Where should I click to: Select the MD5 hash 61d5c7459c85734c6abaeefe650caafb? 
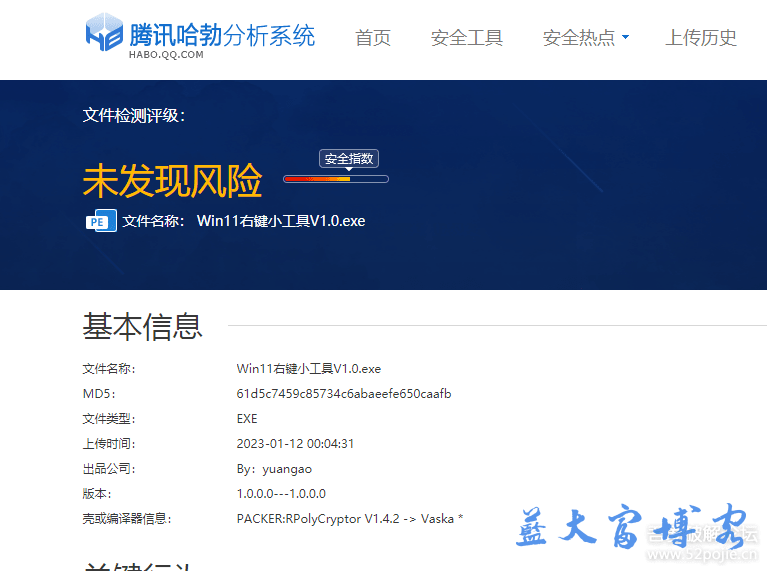(344, 393)
